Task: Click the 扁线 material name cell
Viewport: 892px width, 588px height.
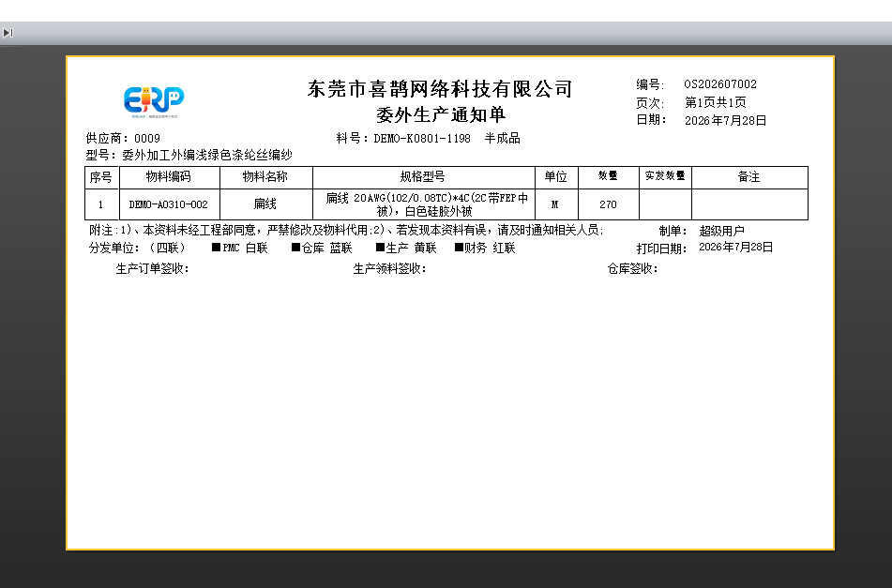Action: [265, 204]
